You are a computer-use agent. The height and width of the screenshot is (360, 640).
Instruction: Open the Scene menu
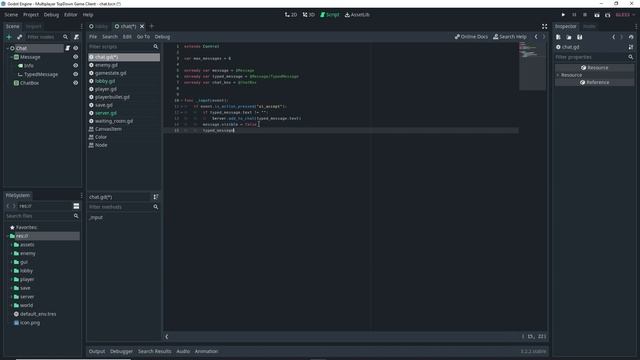pyautogui.click(x=11, y=15)
